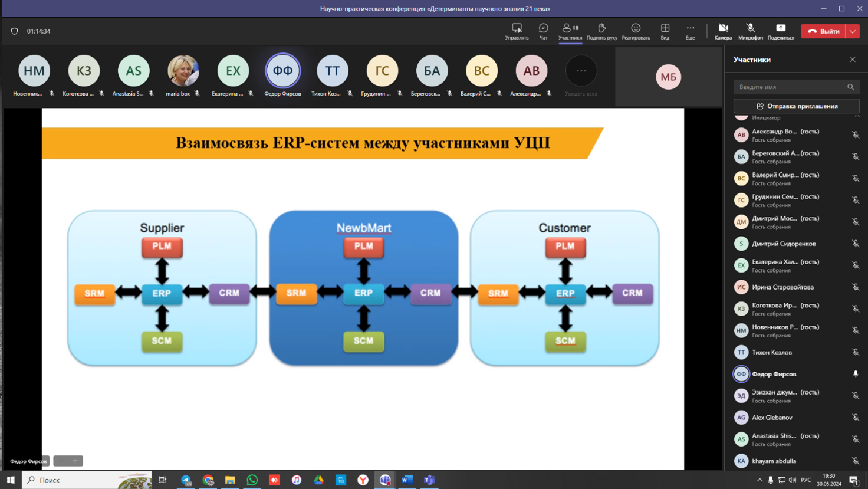Click the TT avatar Тихон Коз...
The height and width of the screenshot is (489, 868).
click(x=333, y=71)
